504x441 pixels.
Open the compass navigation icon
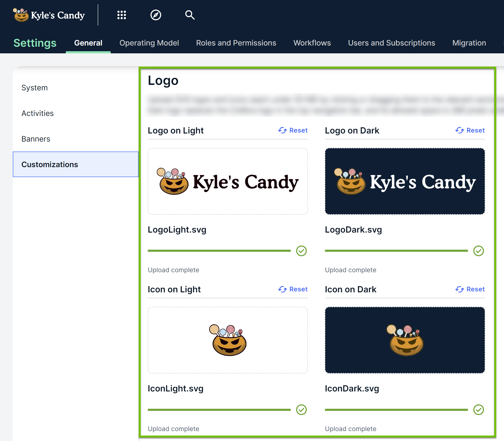coord(156,15)
